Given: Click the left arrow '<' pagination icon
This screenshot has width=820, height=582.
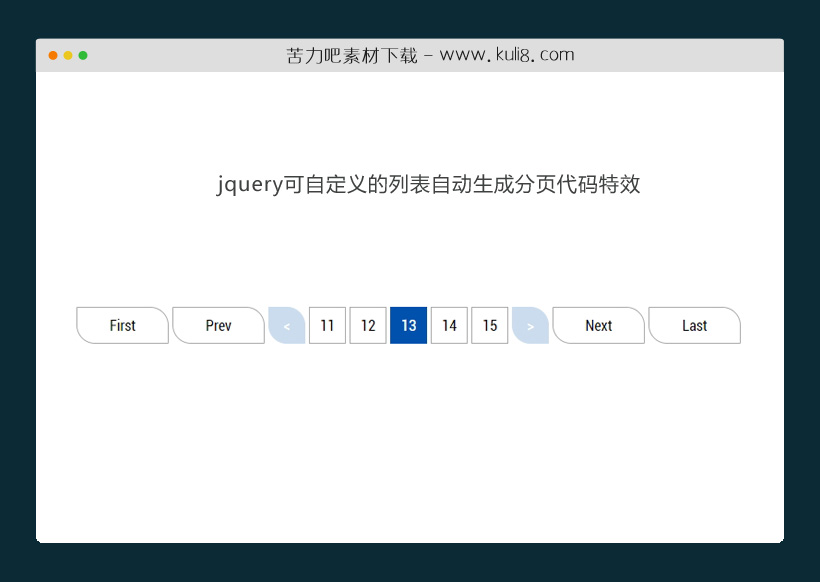Looking at the screenshot, I should pyautogui.click(x=287, y=325).
